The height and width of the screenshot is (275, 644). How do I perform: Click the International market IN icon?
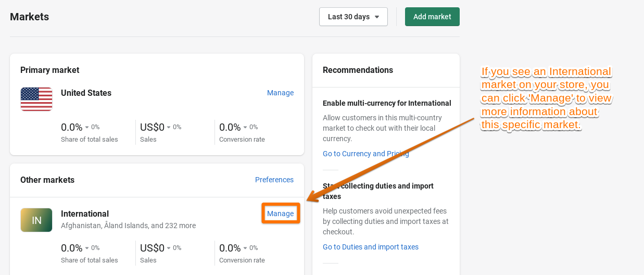point(36,220)
